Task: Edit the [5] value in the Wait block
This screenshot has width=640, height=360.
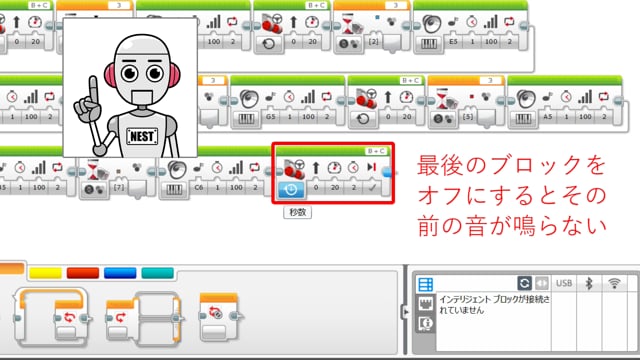Action: [x=467, y=117]
